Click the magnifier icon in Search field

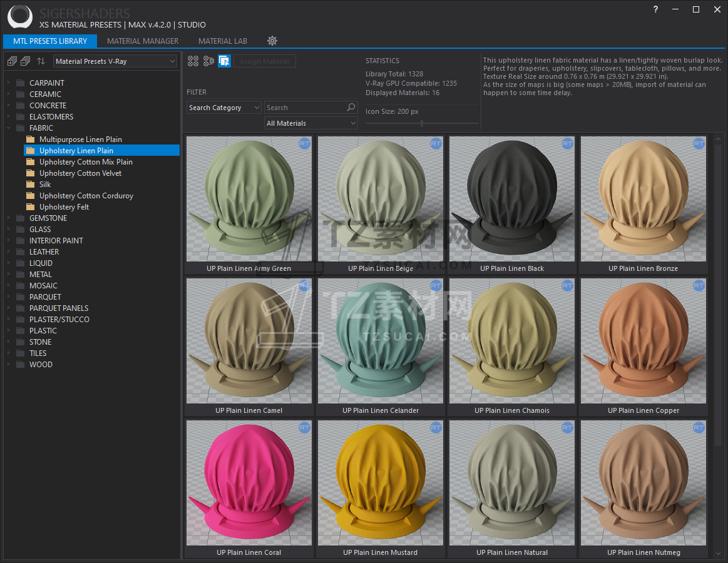(x=351, y=108)
